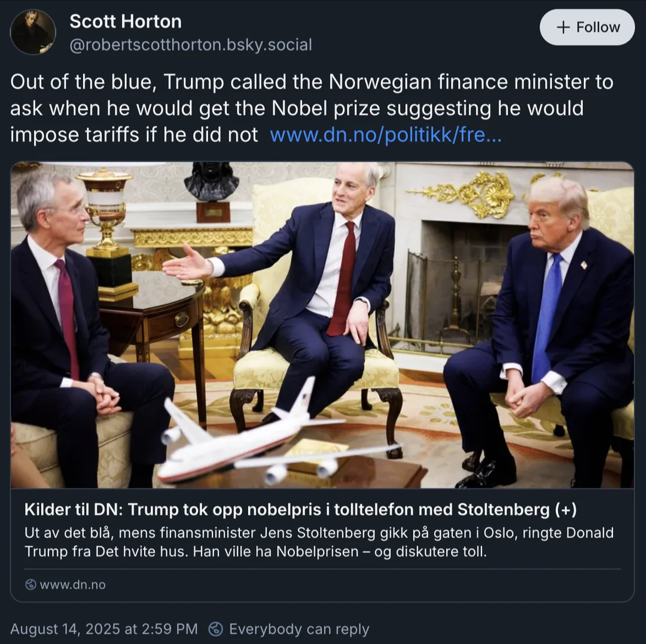The image size is (646, 644).
Task: Select the post text about Nobel prize
Action: [x=312, y=108]
